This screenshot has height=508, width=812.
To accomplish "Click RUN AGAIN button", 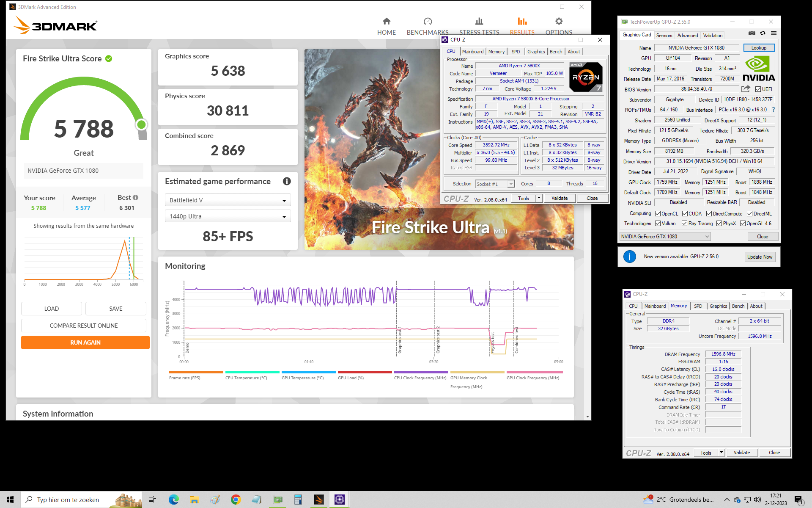I will point(85,342).
